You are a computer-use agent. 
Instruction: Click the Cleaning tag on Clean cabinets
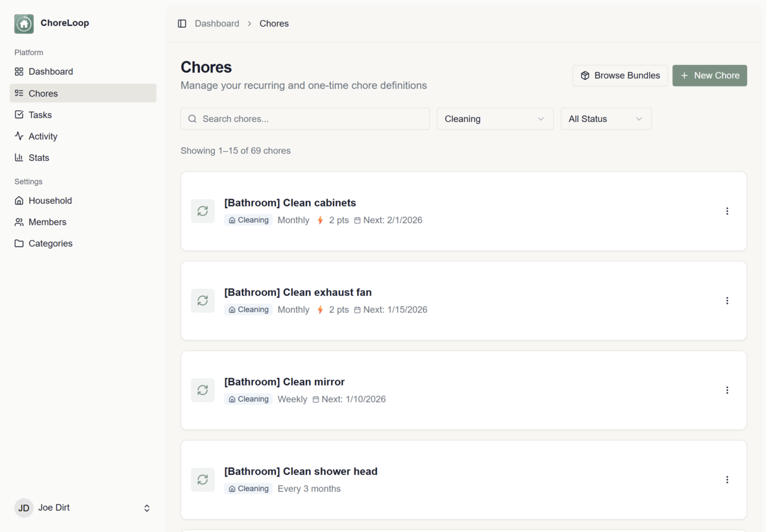(248, 220)
